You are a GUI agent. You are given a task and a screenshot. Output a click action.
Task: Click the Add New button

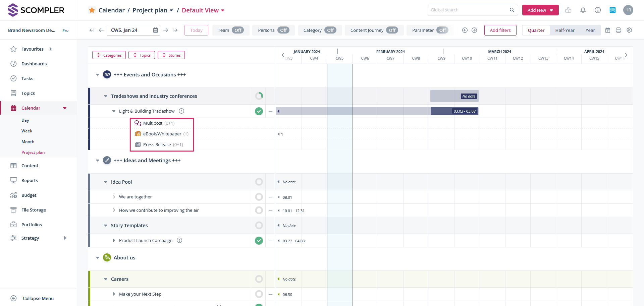[540, 10]
